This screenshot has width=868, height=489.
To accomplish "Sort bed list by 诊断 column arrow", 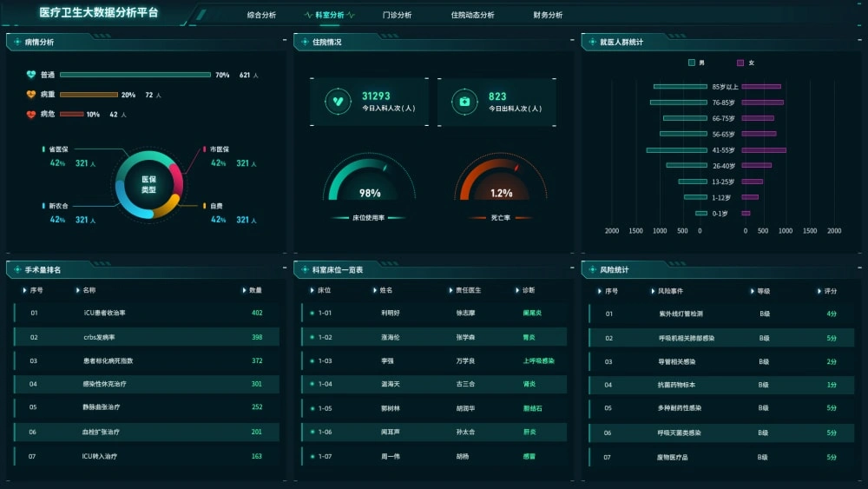I will tap(517, 290).
